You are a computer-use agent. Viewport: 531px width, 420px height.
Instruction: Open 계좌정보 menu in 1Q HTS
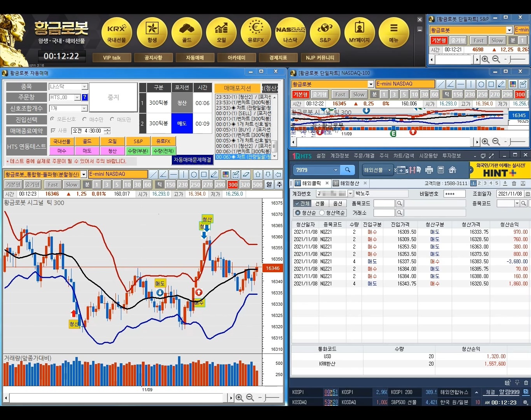339,156
